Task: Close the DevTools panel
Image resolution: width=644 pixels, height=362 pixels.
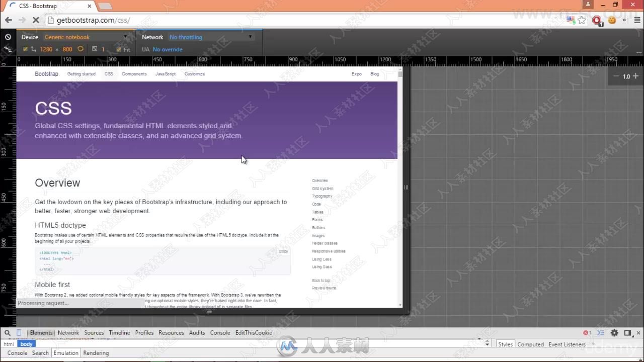Action: pos(638,333)
